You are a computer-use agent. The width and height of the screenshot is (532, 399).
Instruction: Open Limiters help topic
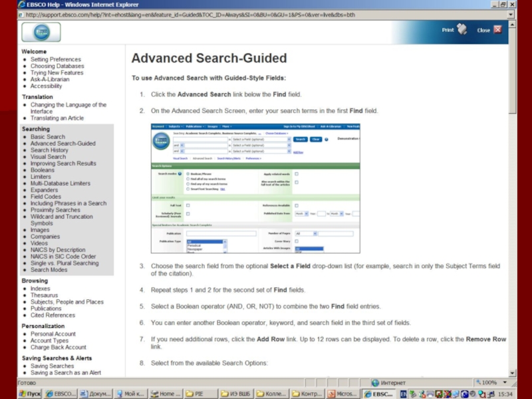(x=41, y=177)
